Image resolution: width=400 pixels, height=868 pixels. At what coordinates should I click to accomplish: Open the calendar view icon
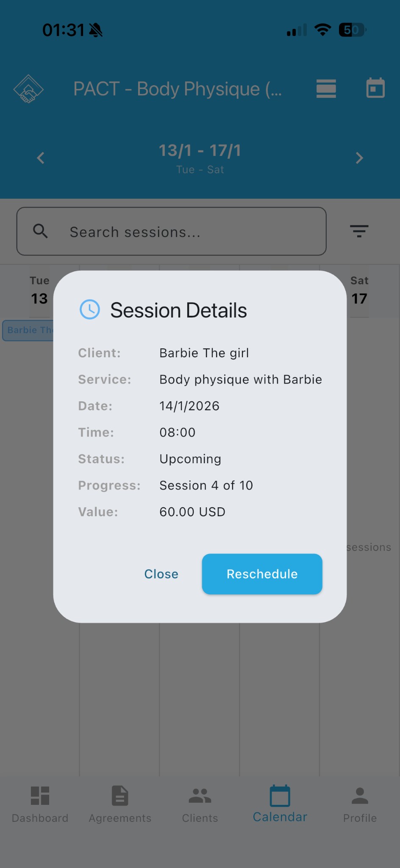point(375,89)
